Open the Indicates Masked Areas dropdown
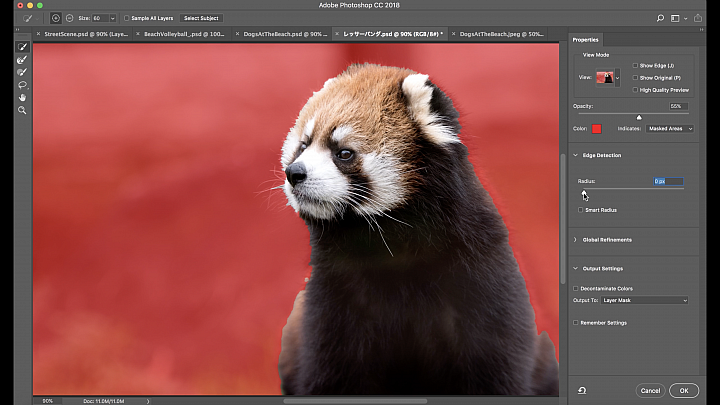720x405 pixels. click(x=669, y=129)
